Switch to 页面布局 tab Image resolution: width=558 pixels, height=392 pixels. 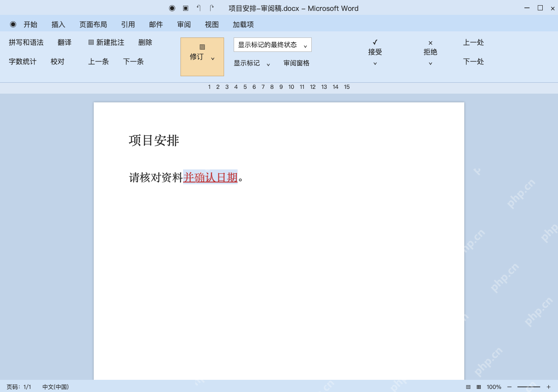93,24
